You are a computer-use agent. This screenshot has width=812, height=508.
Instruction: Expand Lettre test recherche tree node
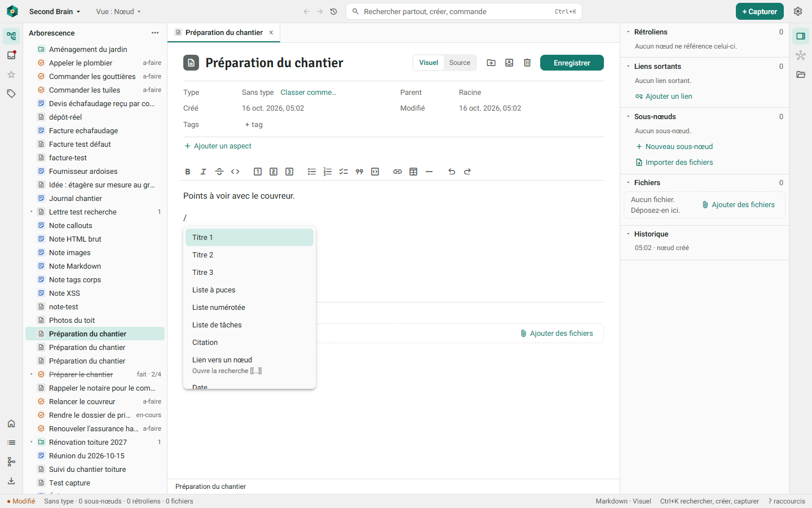31,212
